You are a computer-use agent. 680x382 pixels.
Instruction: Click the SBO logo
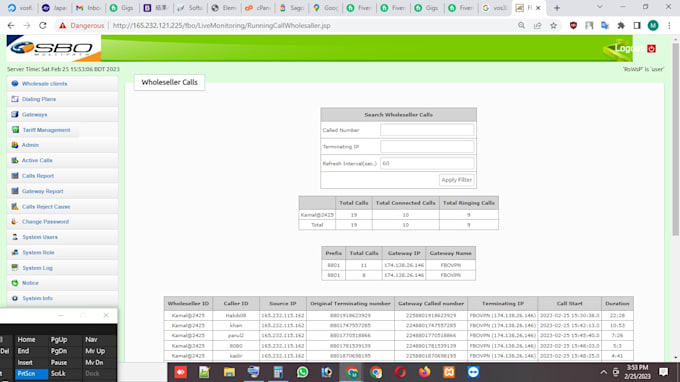pos(54,48)
